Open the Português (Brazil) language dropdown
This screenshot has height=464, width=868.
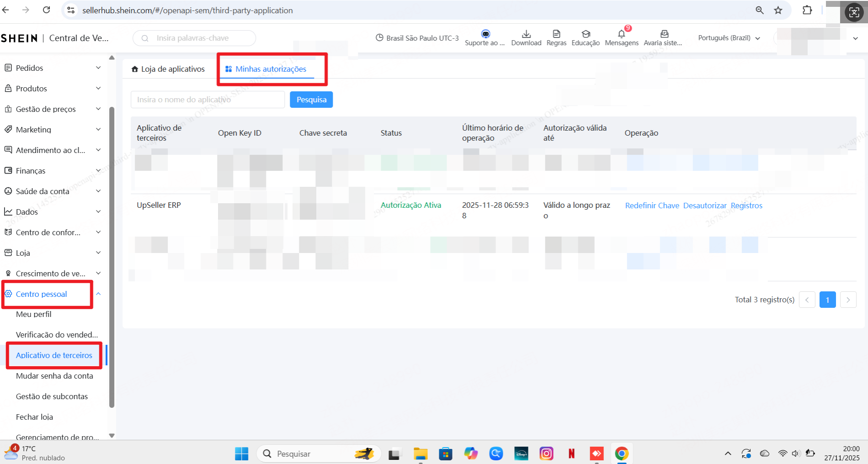(729, 38)
